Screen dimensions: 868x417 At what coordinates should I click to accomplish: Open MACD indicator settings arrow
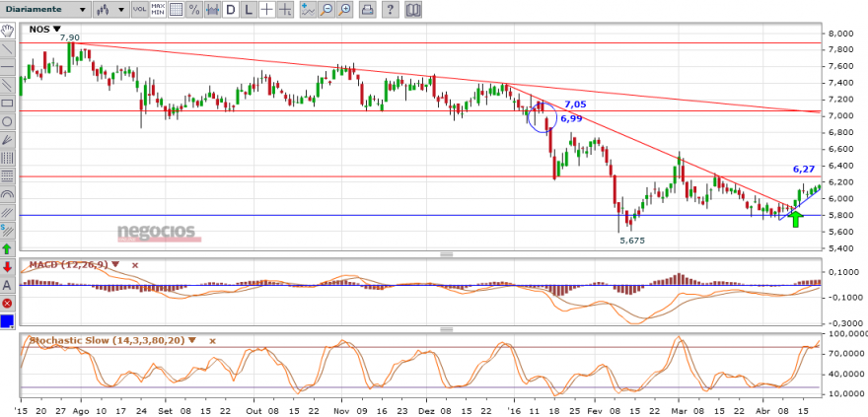coord(115,264)
